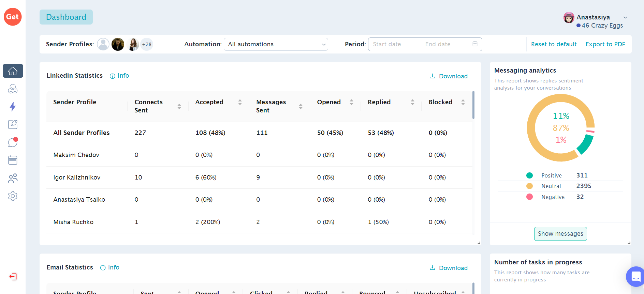Open the lightning bolt automations icon
Viewport: 644px width, 294px height.
click(x=13, y=107)
